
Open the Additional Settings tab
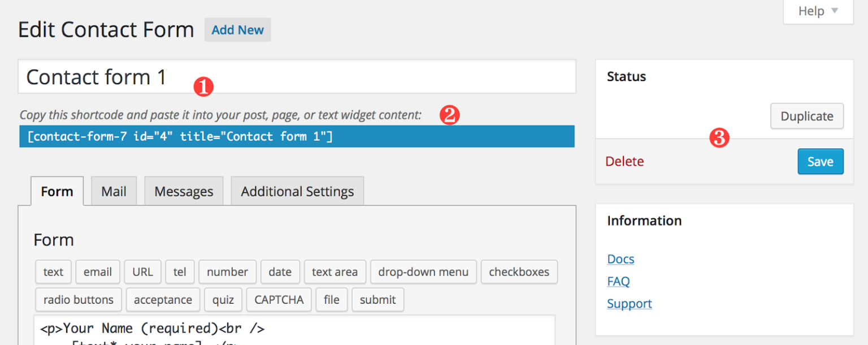(297, 191)
